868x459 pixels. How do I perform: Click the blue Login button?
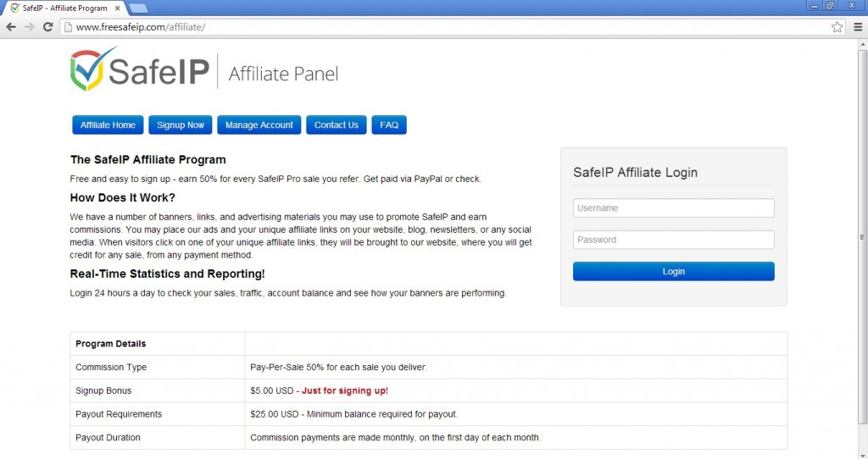tap(673, 272)
